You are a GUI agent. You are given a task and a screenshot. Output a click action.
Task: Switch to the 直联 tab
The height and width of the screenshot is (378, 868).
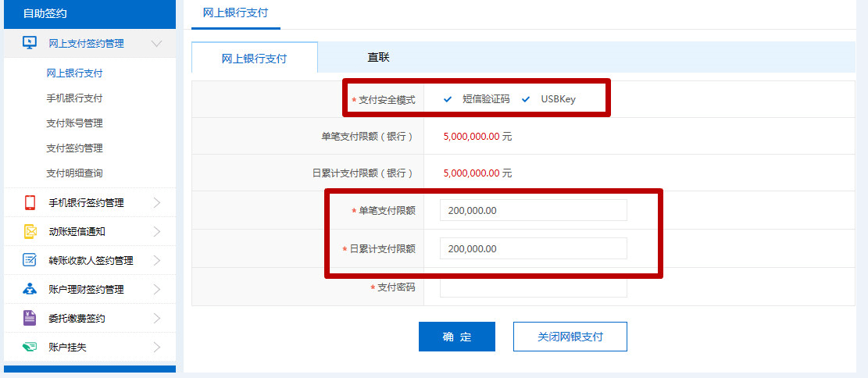click(378, 57)
